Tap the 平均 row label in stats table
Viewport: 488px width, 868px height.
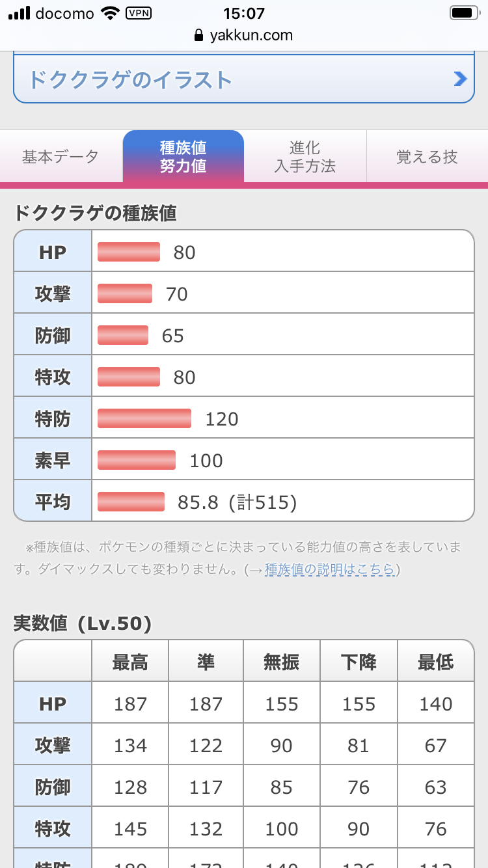[x=53, y=502]
